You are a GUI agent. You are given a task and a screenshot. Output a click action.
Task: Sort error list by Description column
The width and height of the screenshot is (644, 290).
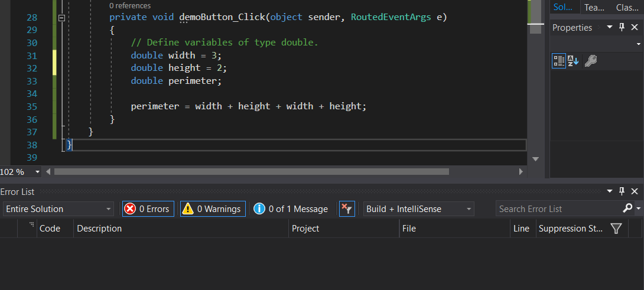tap(181, 229)
